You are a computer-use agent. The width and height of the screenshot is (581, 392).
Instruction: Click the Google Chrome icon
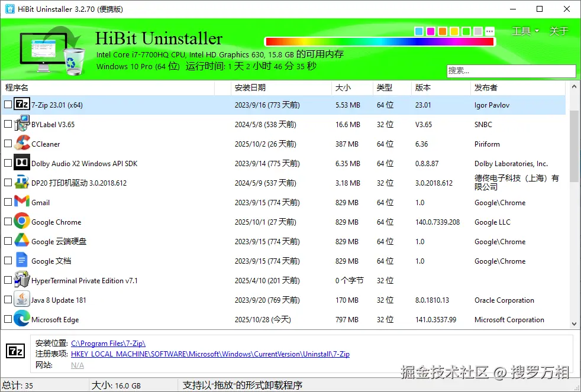[22, 221]
